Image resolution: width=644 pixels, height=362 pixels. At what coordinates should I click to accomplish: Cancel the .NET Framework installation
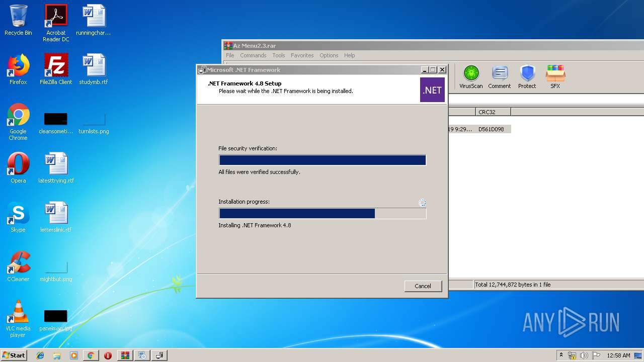(x=423, y=286)
